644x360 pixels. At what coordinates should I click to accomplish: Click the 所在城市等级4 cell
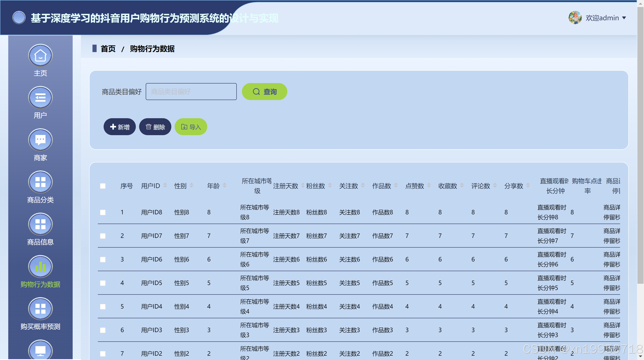tap(255, 306)
